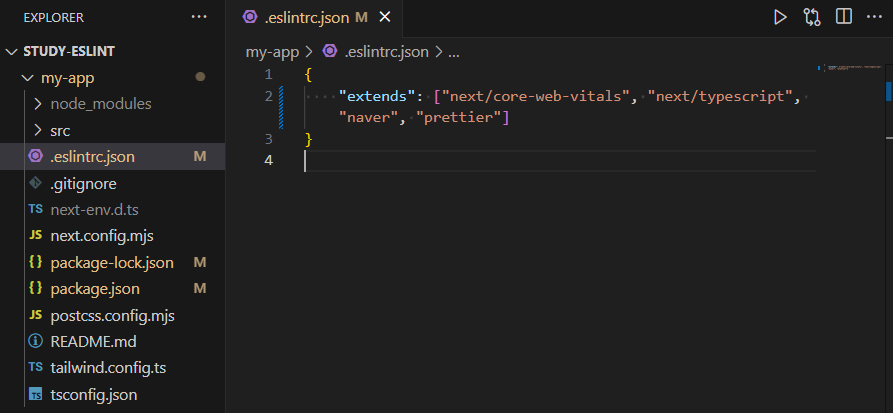Click the "next/typescript" string in editor
The height and width of the screenshot is (413, 893).
click(x=720, y=96)
